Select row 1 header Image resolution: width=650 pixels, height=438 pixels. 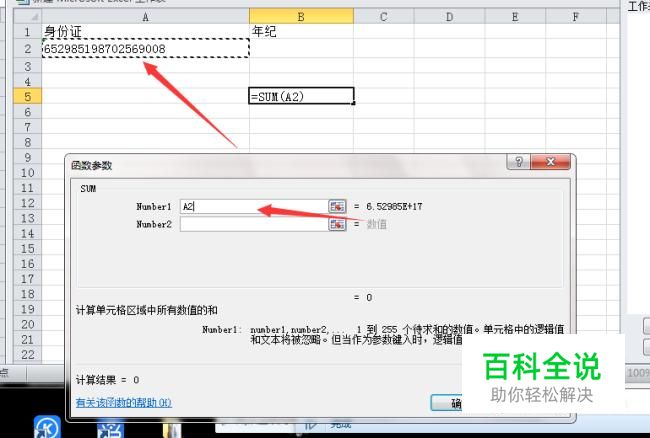point(27,32)
